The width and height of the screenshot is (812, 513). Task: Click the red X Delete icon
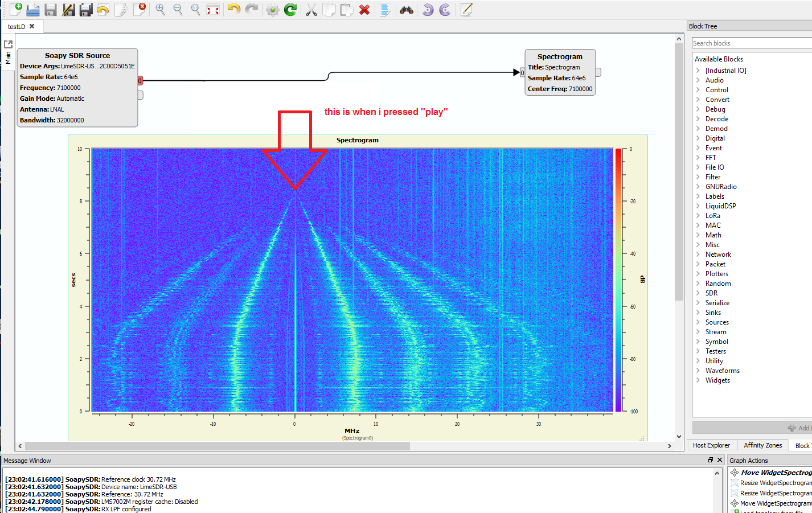click(x=364, y=10)
